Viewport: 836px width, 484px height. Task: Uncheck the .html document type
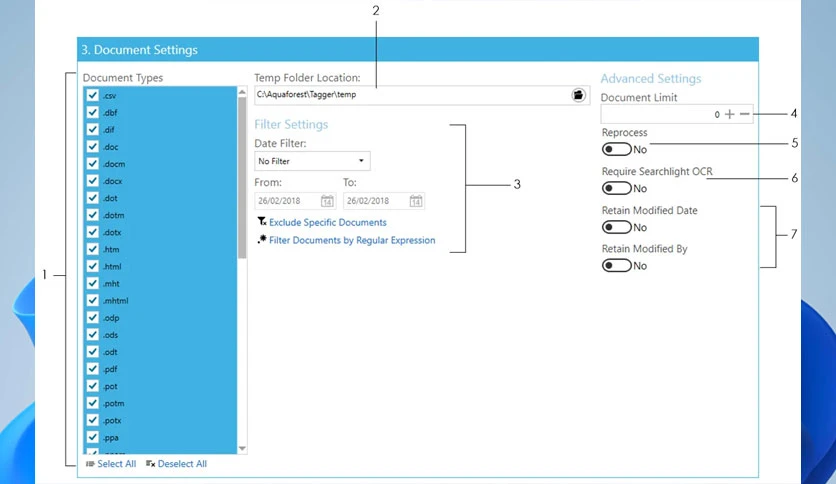pyautogui.click(x=93, y=265)
